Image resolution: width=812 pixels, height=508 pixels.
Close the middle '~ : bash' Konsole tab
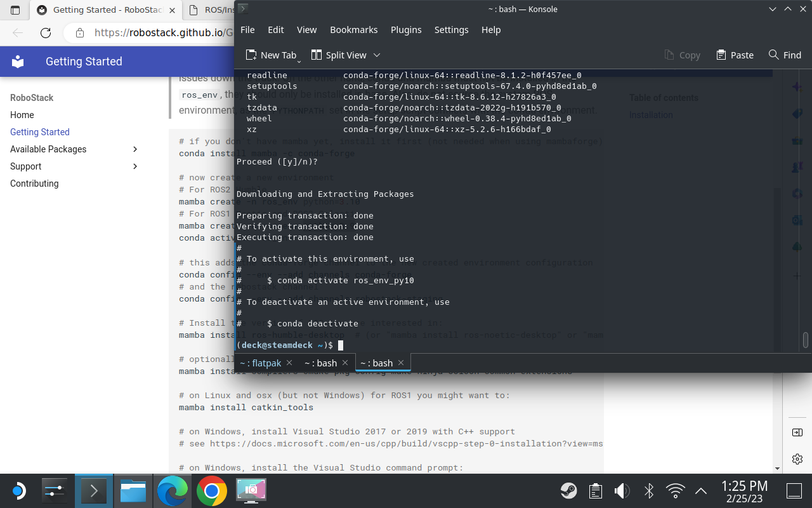[345, 363]
